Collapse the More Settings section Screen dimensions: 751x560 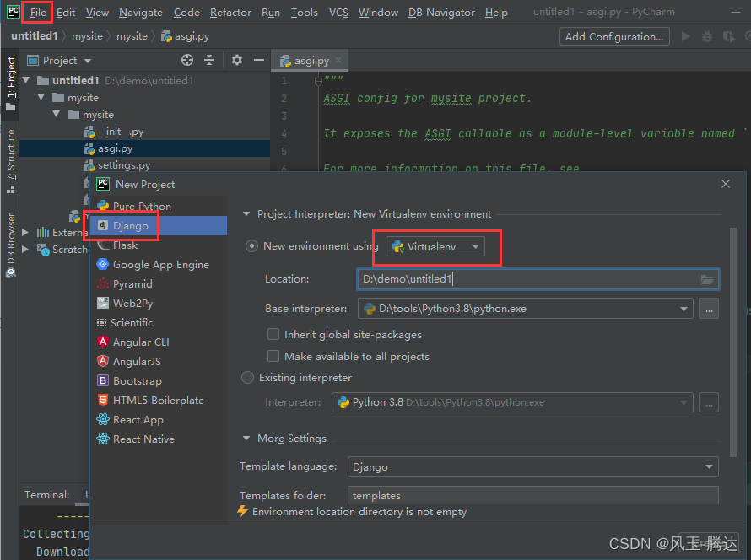(246, 438)
